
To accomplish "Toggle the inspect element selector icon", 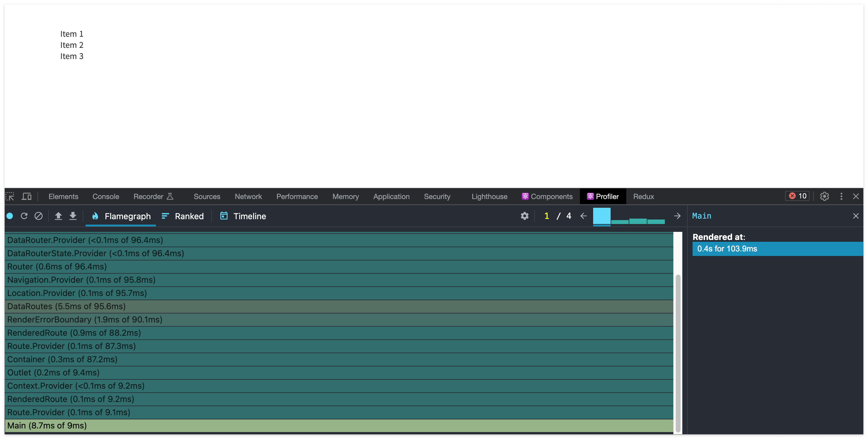I will click(10, 196).
